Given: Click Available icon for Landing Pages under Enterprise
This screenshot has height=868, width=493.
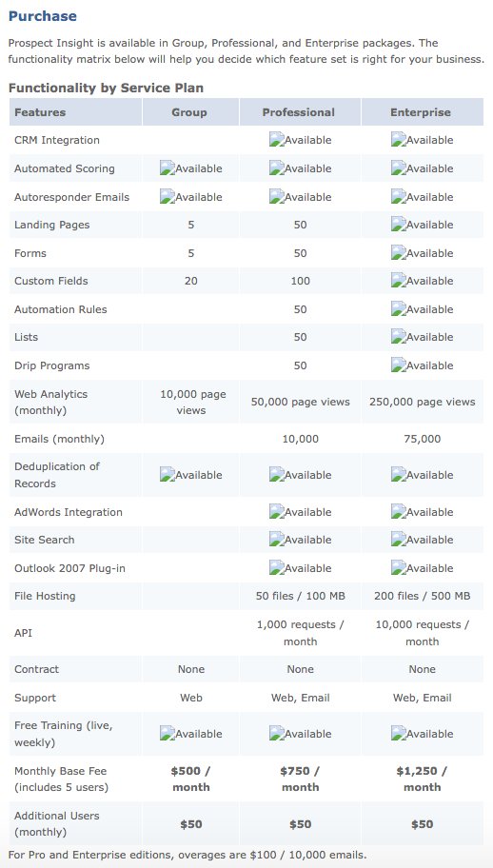Looking at the screenshot, I should (423, 225).
